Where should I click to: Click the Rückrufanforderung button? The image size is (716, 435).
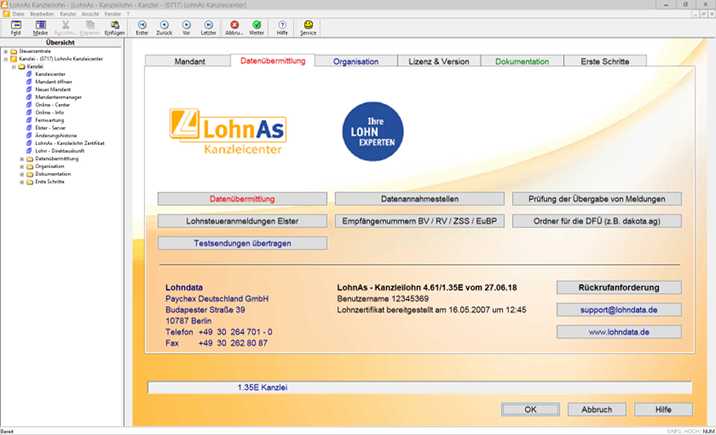[x=619, y=288]
